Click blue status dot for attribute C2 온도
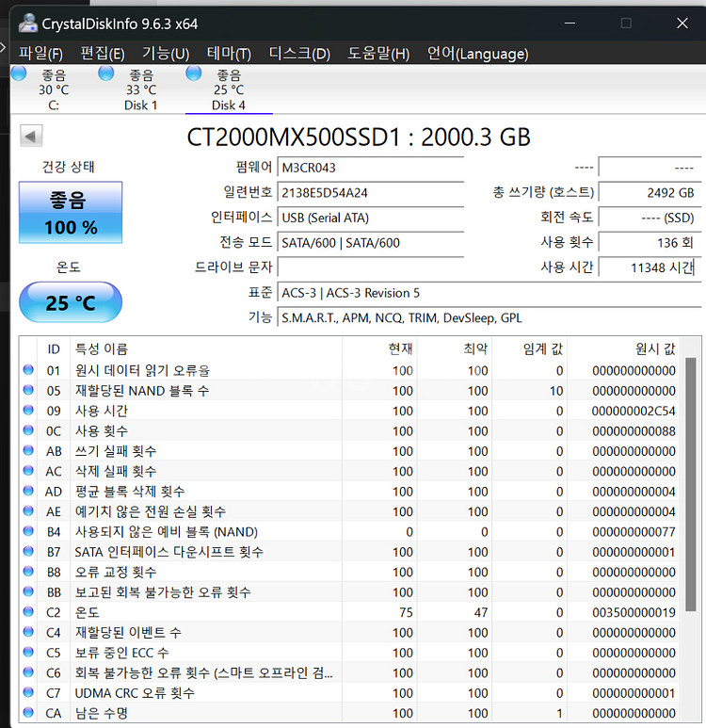This screenshot has height=728, width=706. [28, 612]
